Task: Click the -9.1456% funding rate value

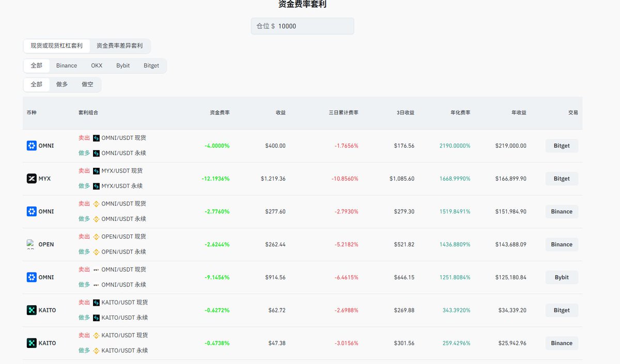Action: (x=217, y=277)
